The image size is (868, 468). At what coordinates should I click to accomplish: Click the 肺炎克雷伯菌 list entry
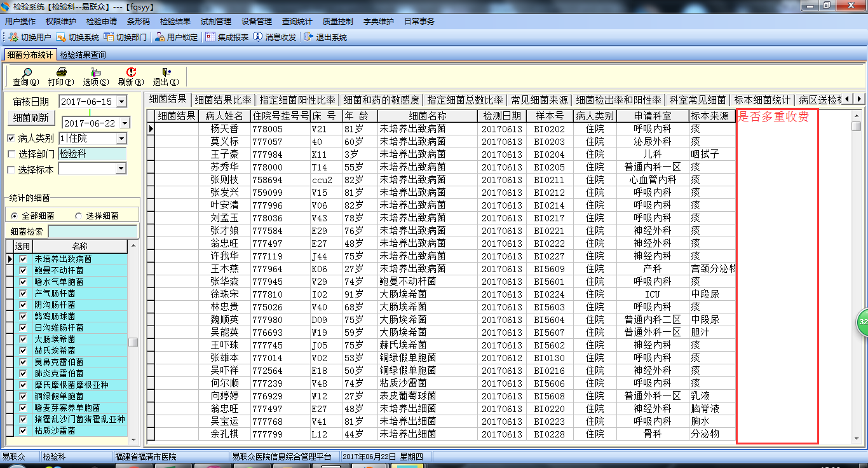pyautogui.click(x=58, y=374)
